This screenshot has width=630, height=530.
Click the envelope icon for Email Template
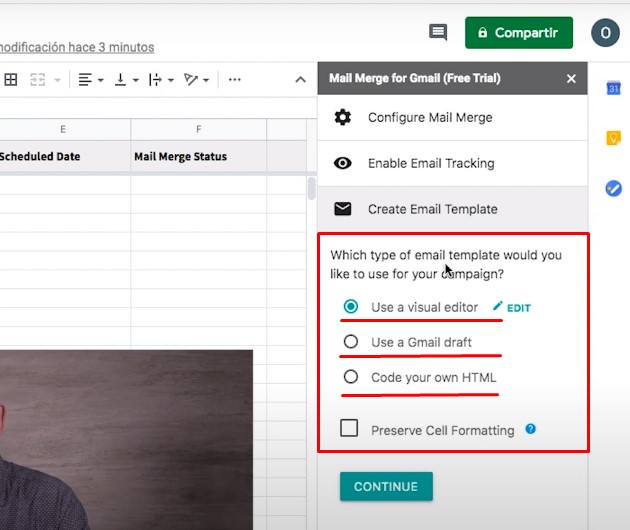(x=343, y=209)
